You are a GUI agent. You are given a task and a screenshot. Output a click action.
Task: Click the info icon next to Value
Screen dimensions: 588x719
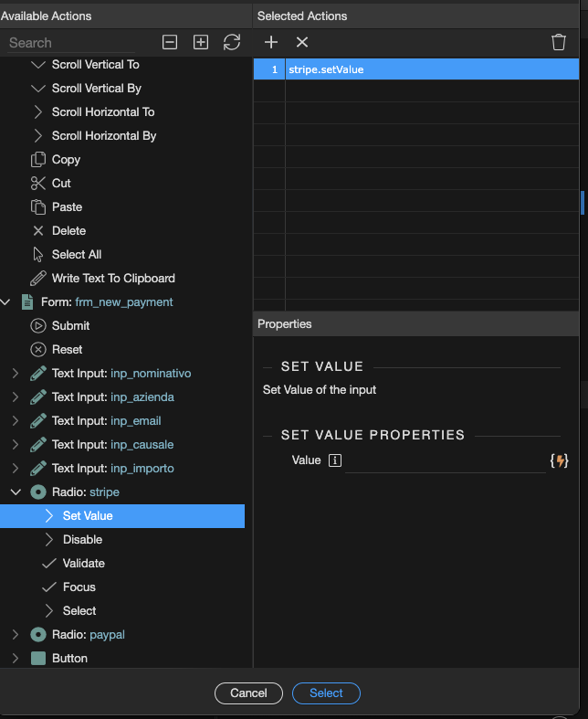[x=335, y=460]
